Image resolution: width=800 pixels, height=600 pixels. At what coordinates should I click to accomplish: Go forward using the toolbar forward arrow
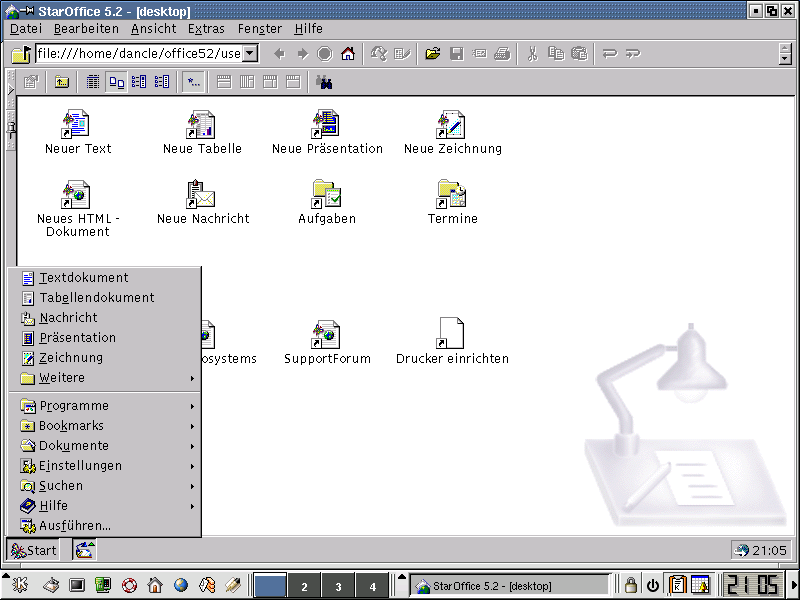coord(303,54)
